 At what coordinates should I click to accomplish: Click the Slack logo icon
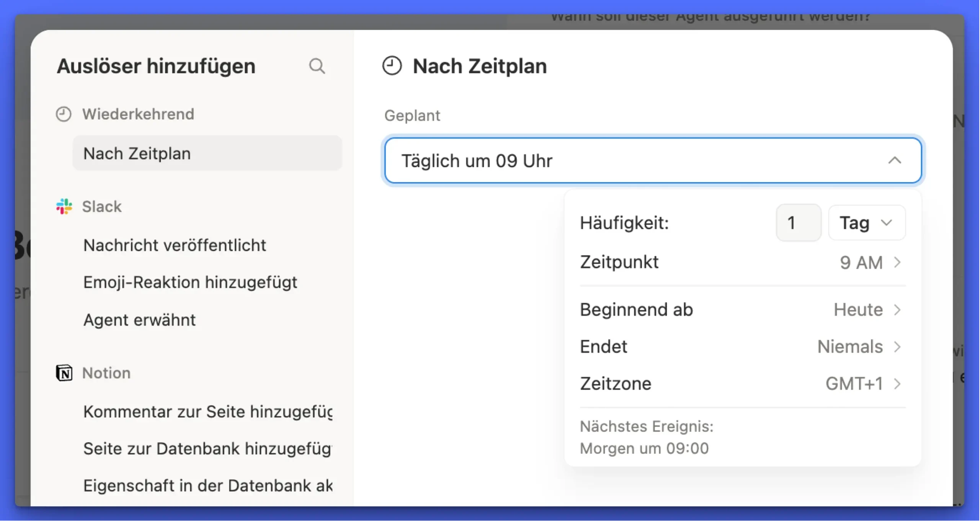64,207
